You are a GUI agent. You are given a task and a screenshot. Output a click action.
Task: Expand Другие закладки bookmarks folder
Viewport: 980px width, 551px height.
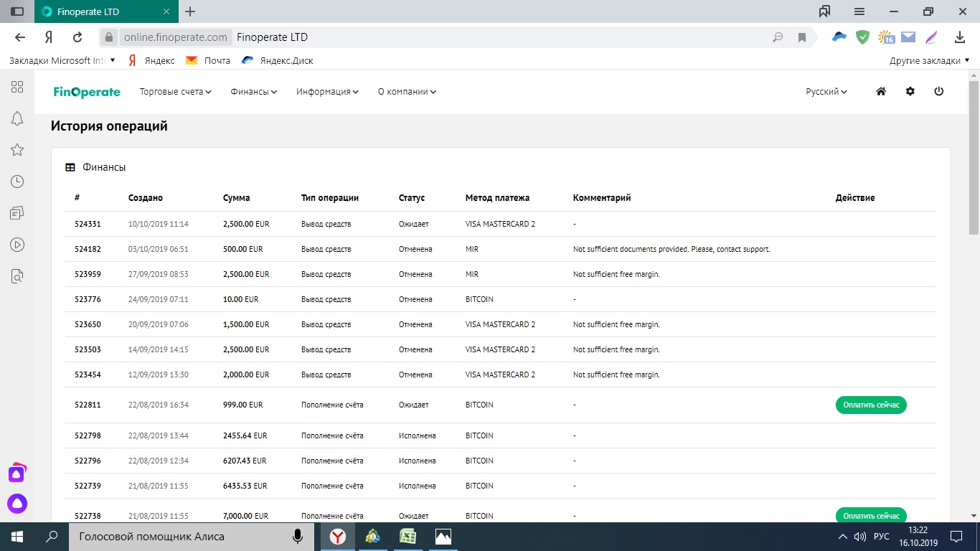[930, 61]
